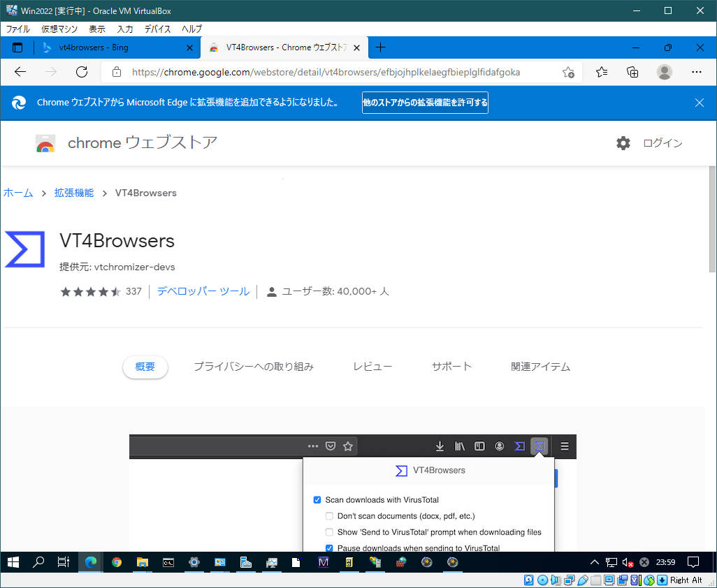This screenshot has width=717, height=588.
Task: Open the Edge tab actions menu icon
Action: [17, 47]
